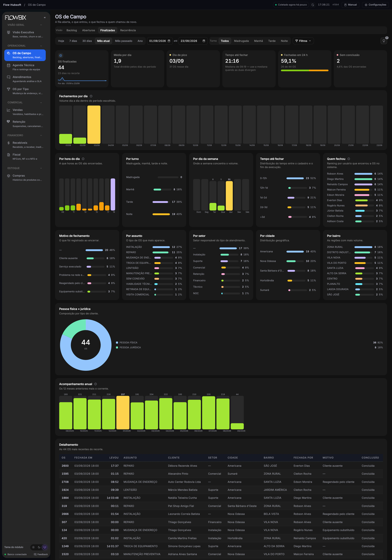Set period to 7 dias
The width and height of the screenshot is (392, 560).
[73, 41]
